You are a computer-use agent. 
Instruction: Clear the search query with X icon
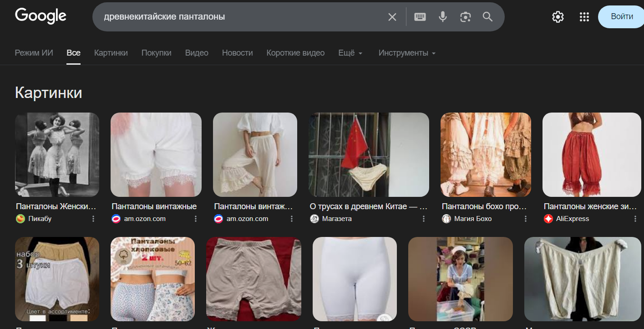pyautogui.click(x=392, y=17)
